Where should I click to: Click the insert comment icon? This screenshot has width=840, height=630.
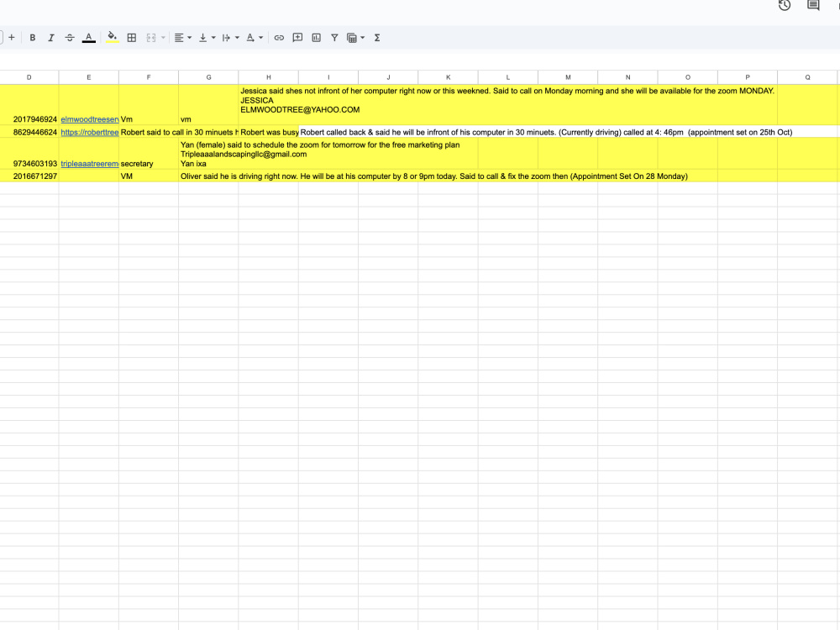(x=298, y=38)
